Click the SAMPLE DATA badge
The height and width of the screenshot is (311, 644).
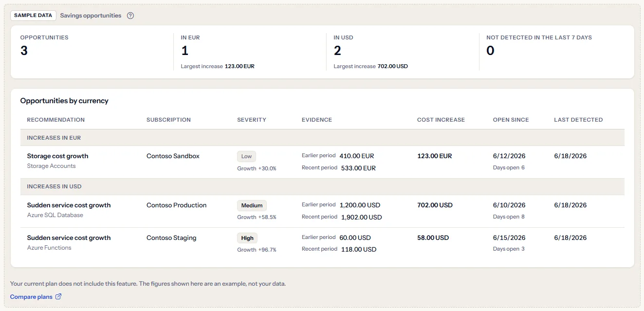click(x=33, y=16)
